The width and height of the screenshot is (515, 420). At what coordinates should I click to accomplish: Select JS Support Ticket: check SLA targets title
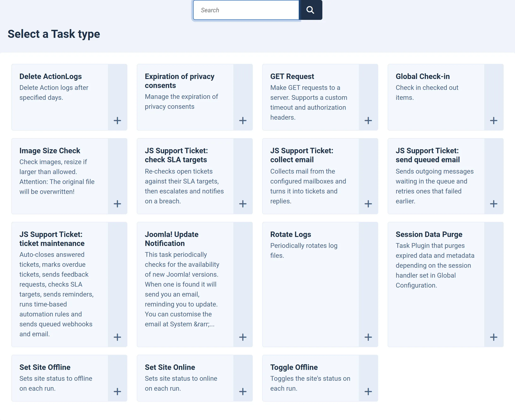click(176, 155)
